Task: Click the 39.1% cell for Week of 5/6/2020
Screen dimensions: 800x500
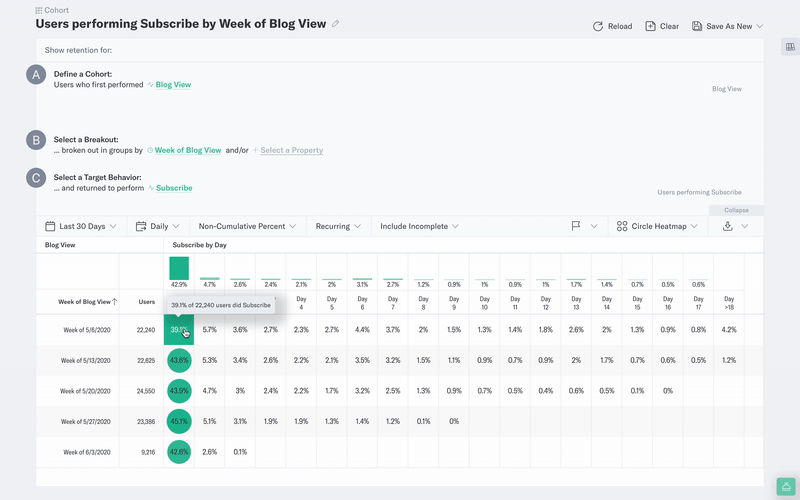Action: click(x=179, y=330)
